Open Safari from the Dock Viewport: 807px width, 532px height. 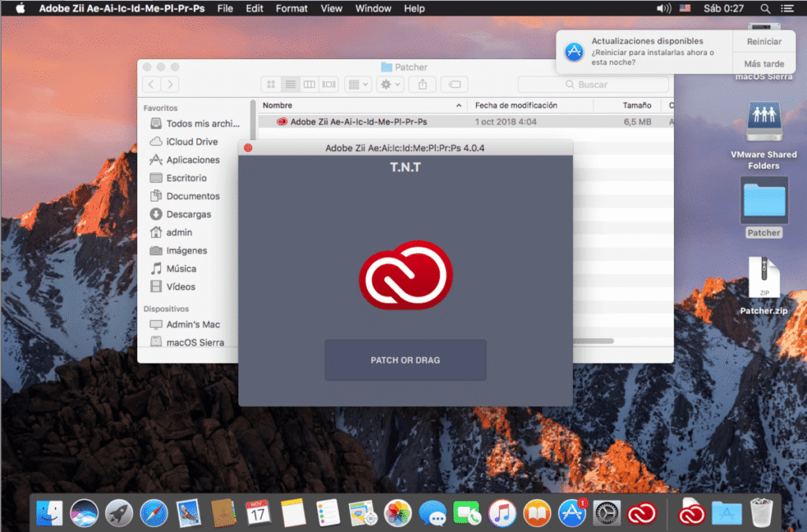[x=154, y=513]
